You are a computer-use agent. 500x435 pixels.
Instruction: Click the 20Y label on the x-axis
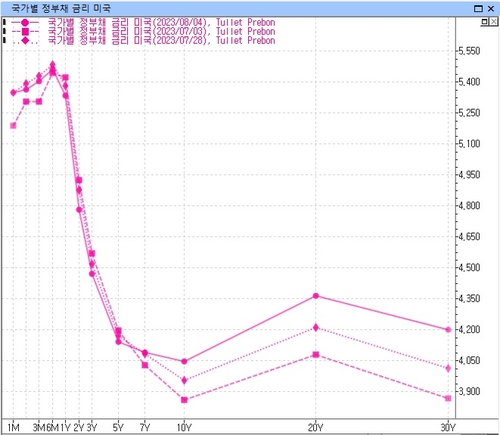click(x=315, y=427)
